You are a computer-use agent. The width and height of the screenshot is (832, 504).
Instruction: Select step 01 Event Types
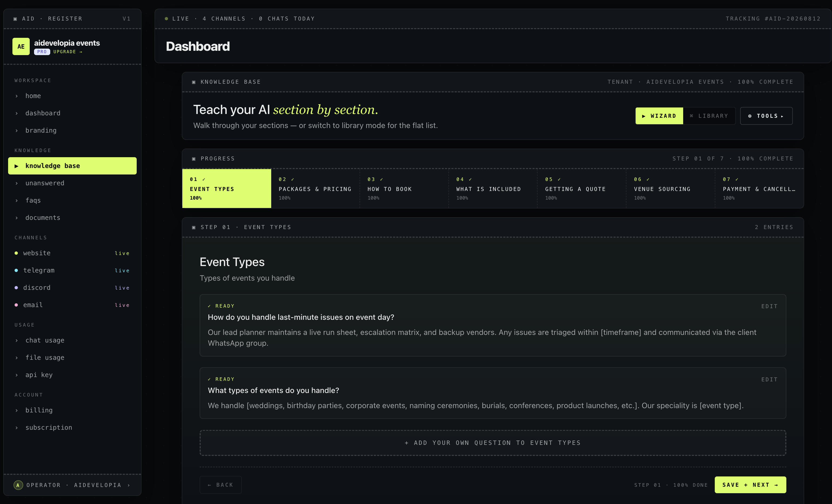coord(227,188)
